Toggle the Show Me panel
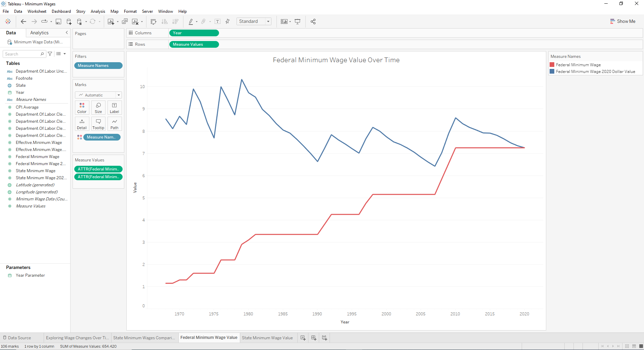 [x=623, y=21]
